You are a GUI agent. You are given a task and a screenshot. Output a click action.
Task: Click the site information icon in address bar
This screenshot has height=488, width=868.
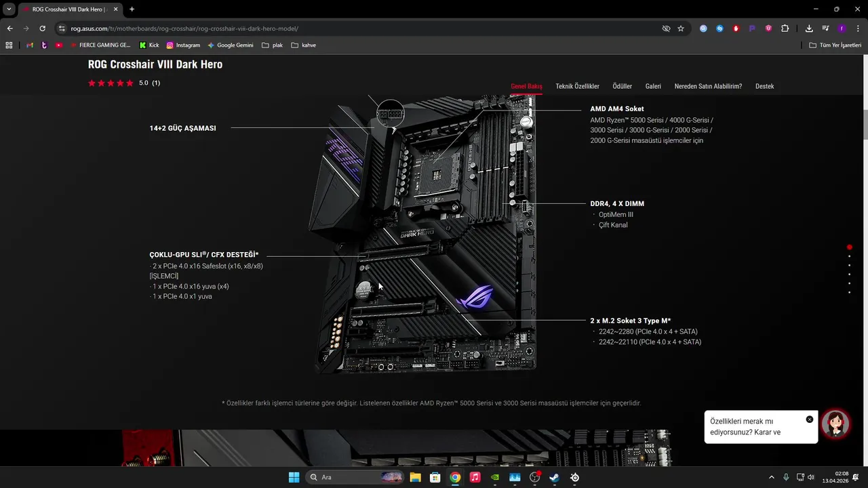coord(62,28)
